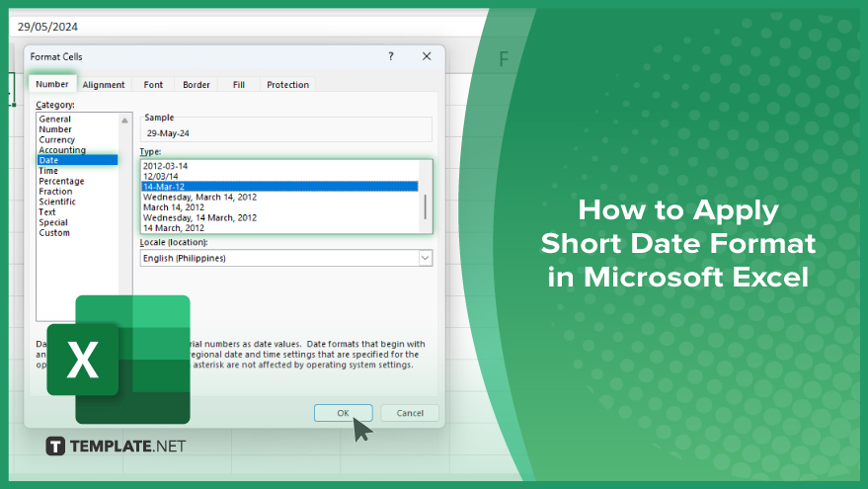The image size is (868, 489).
Task: Choose the Custom category
Action: 54,232
